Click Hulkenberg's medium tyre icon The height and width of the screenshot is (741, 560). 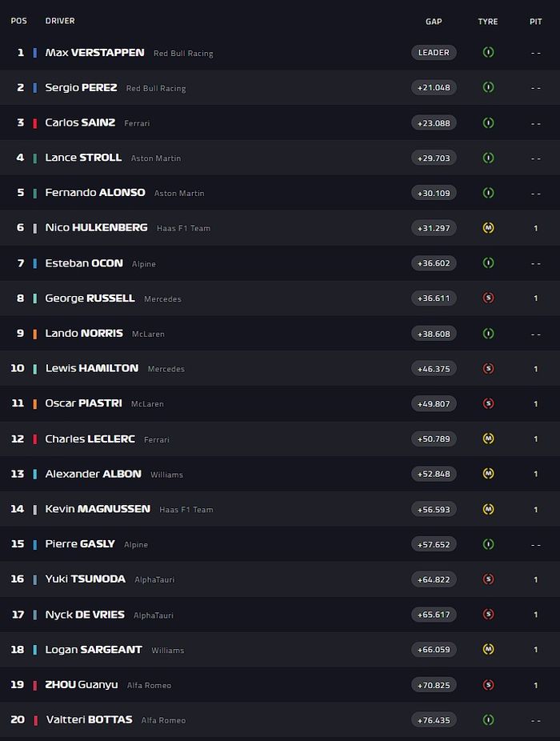point(488,228)
